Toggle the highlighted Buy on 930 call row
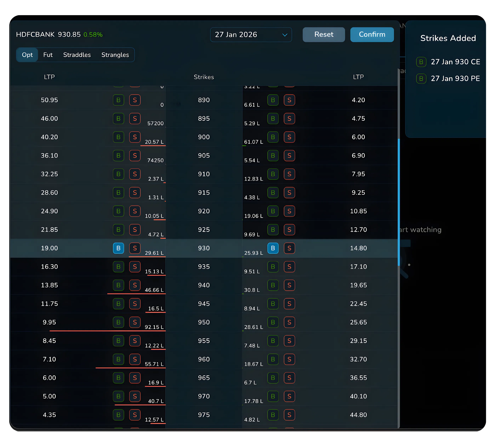This screenshot has height=447, width=504. pos(119,248)
